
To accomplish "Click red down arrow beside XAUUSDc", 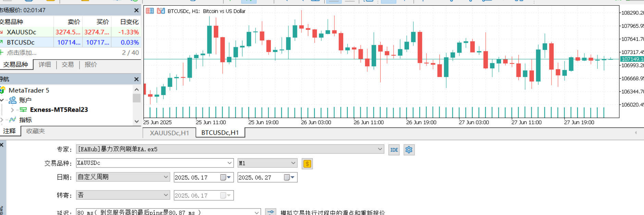I will pos(2,32).
